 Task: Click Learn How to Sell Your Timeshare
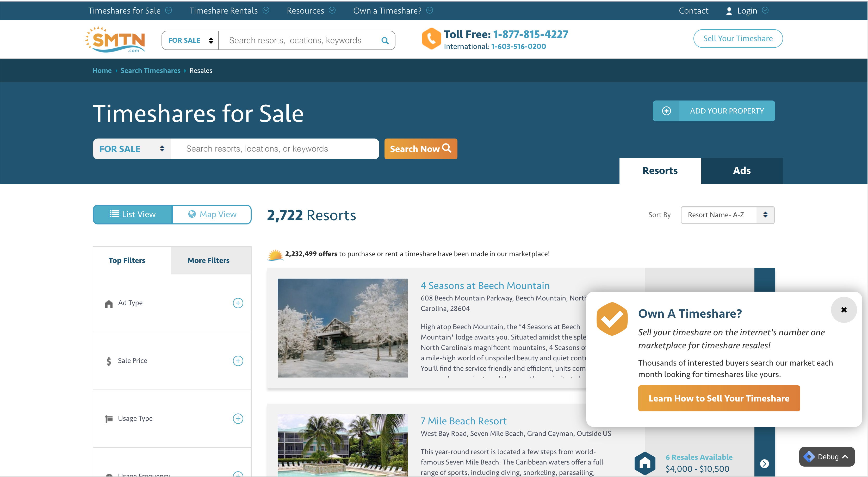pyautogui.click(x=719, y=399)
